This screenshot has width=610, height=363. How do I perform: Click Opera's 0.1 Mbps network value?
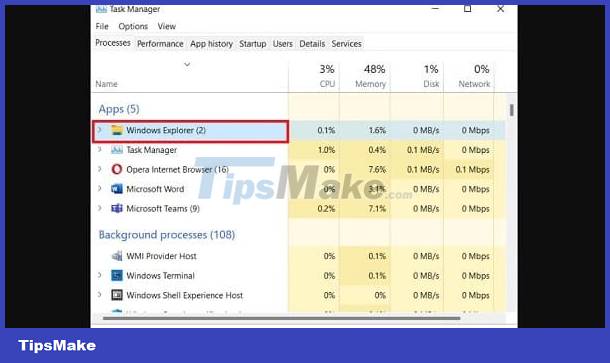pyautogui.click(x=472, y=170)
